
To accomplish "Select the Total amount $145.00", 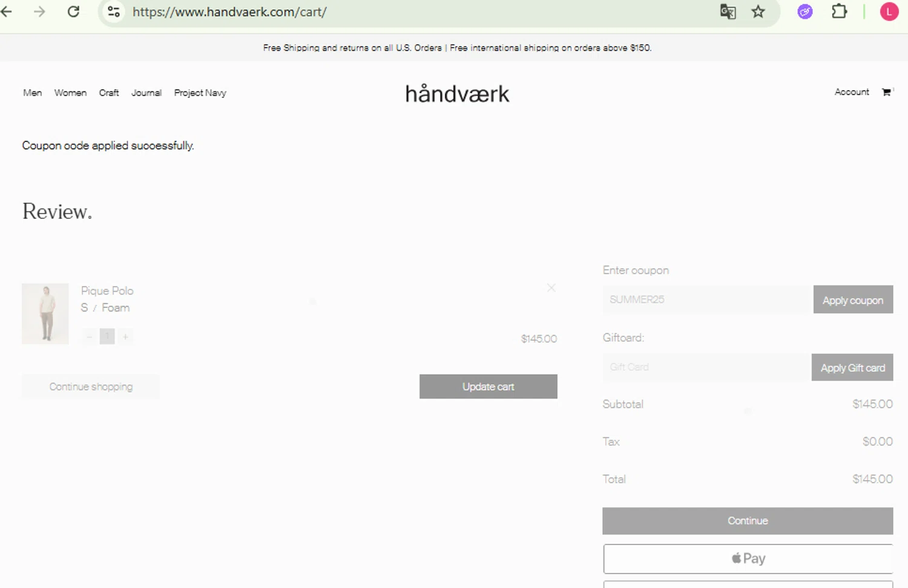I will (x=872, y=479).
